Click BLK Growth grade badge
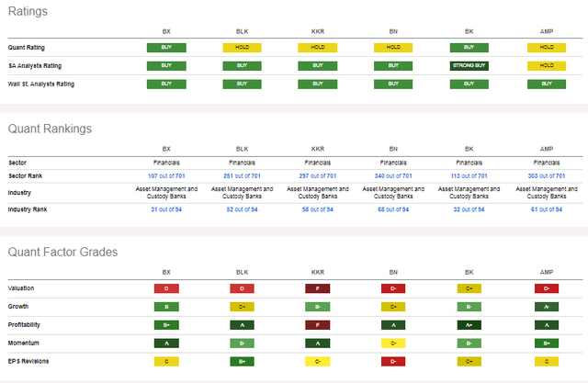The height and width of the screenshot is (383, 588). click(x=242, y=307)
